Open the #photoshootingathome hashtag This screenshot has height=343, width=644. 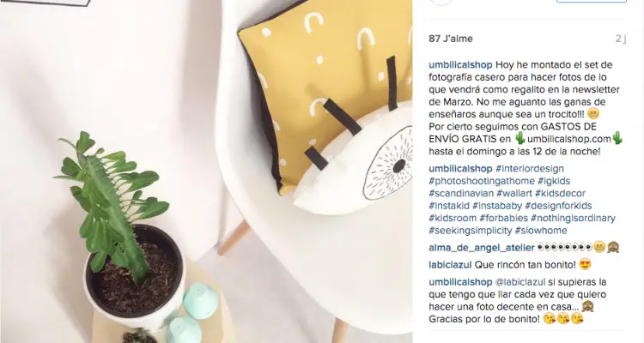point(482,181)
